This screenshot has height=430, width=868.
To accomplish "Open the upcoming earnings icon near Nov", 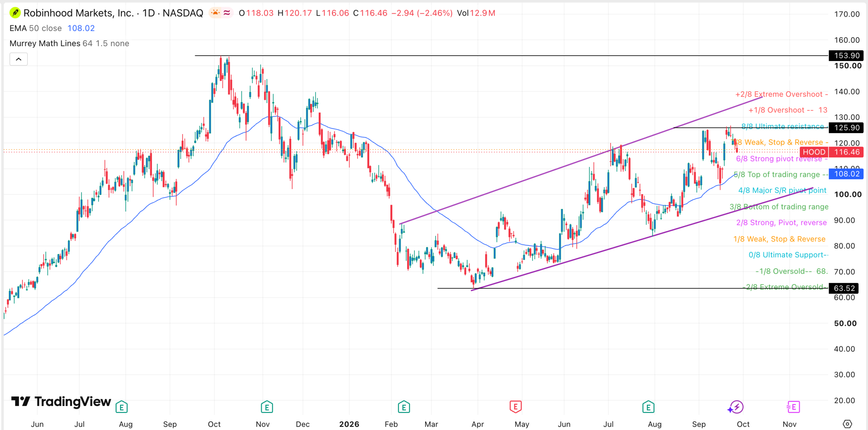I will pyautogui.click(x=793, y=407).
